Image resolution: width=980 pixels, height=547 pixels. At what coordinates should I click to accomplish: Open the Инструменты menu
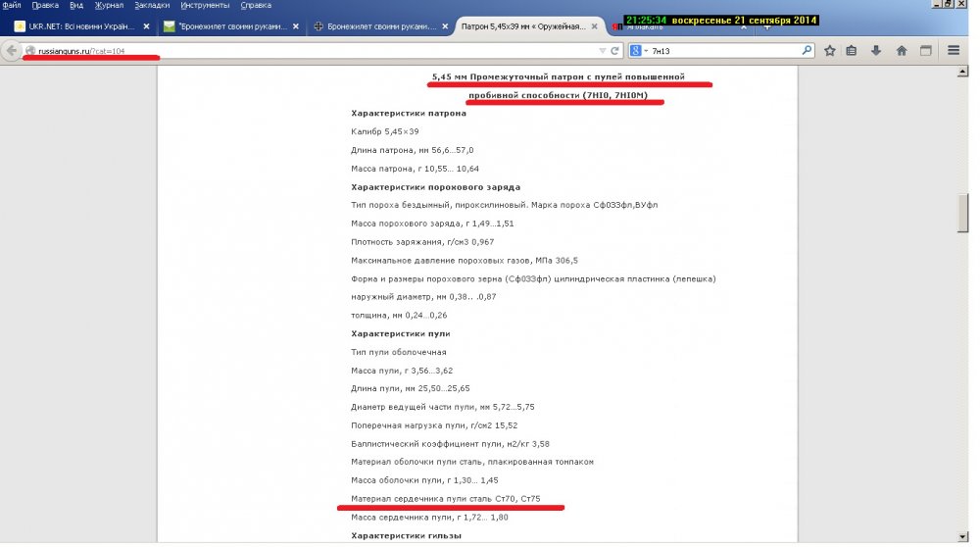pyautogui.click(x=205, y=5)
